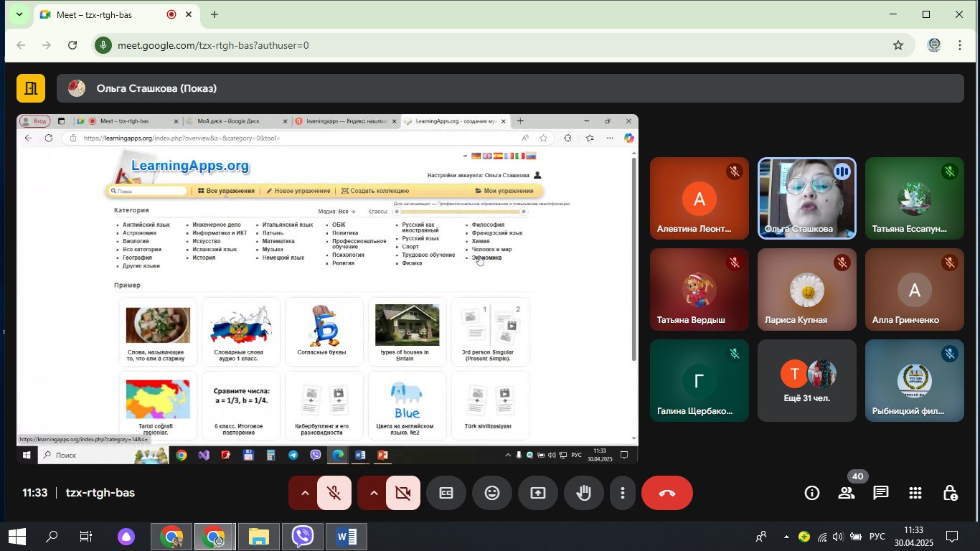Open Word from taskbar
This screenshot has width=980, height=551.
pyautogui.click(x=347, y=537)
